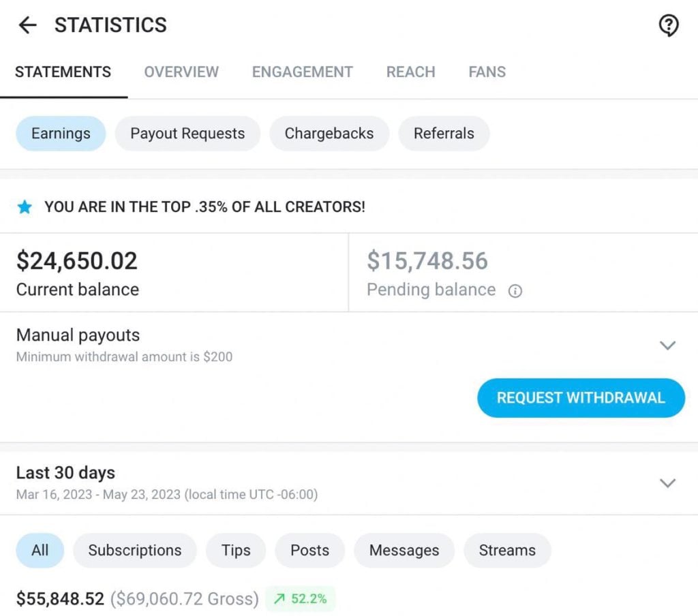This screenshot has height=616, width=698.
Task: Open the Last 30 days dropdown
Action: click(667, 483)
